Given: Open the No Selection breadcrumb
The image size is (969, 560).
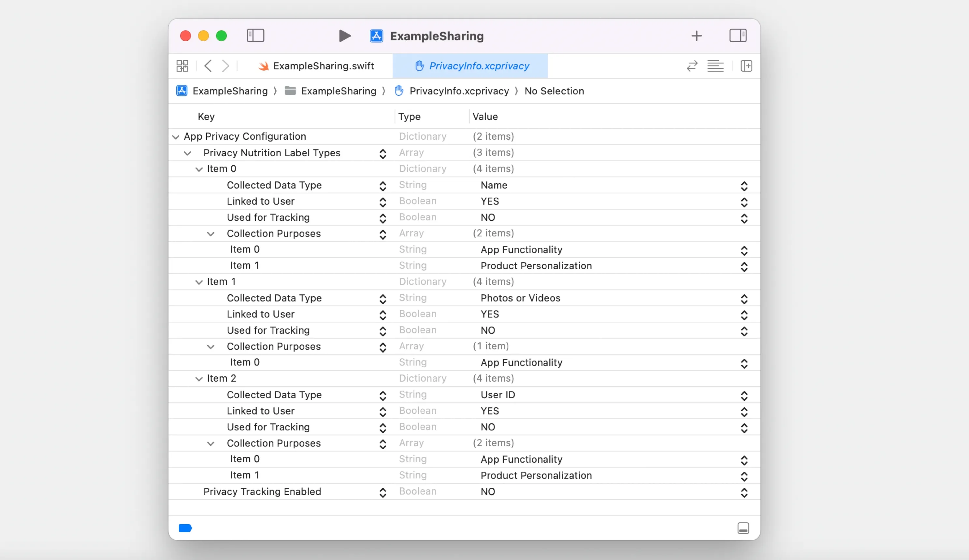Looking at the screenshot, I should click(554, 91).
